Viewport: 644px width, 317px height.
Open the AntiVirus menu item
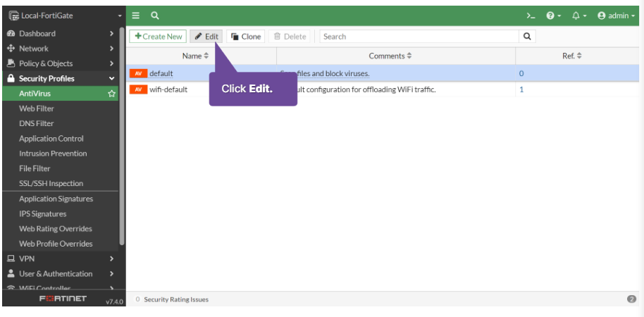(60, 94)
